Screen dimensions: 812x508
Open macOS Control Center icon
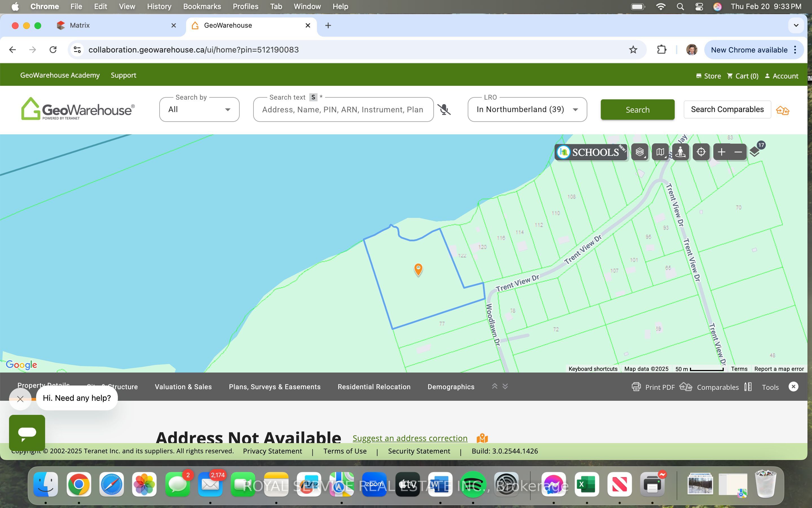[x=699, y=6]
